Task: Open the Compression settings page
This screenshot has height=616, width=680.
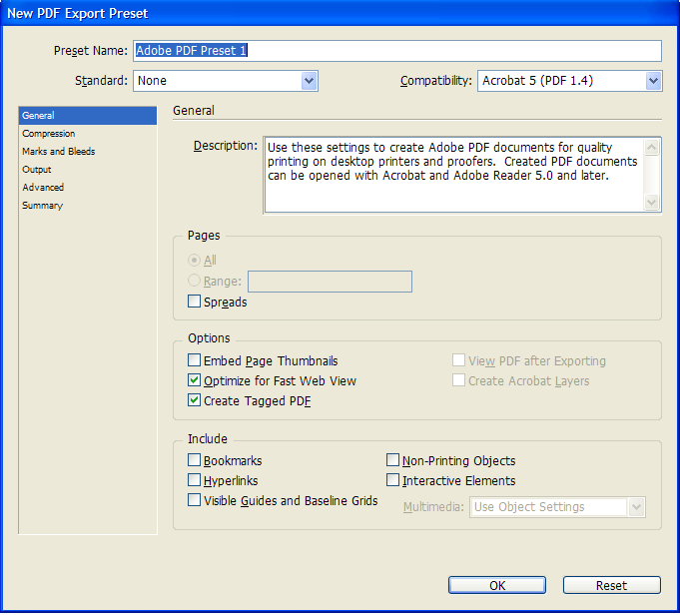Action: (x=88, y=134)
